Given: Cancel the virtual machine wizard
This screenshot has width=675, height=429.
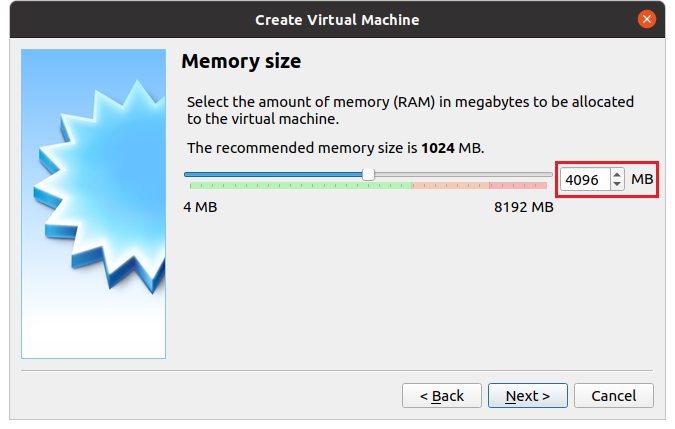Looking at the screenshot, I should click(613, 396).
